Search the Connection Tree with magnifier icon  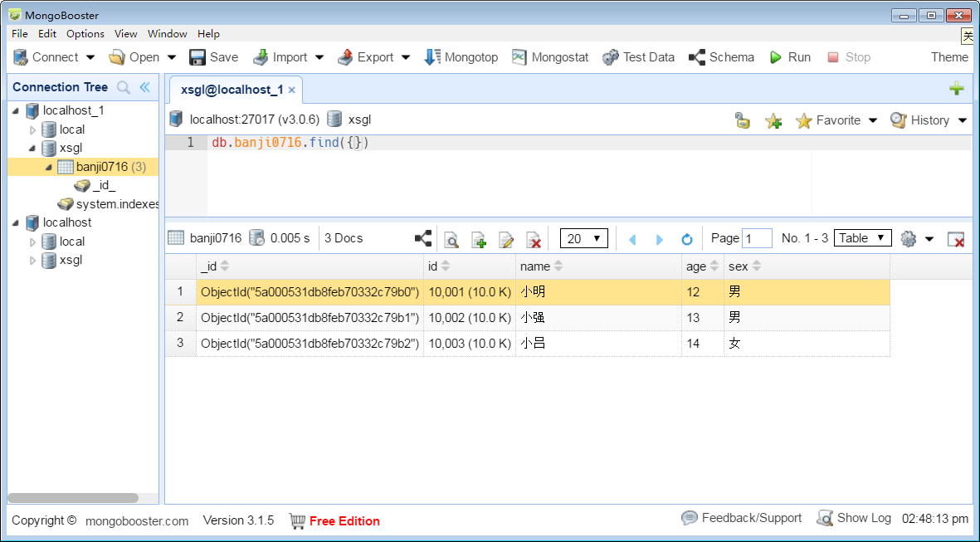coord(124,87)
